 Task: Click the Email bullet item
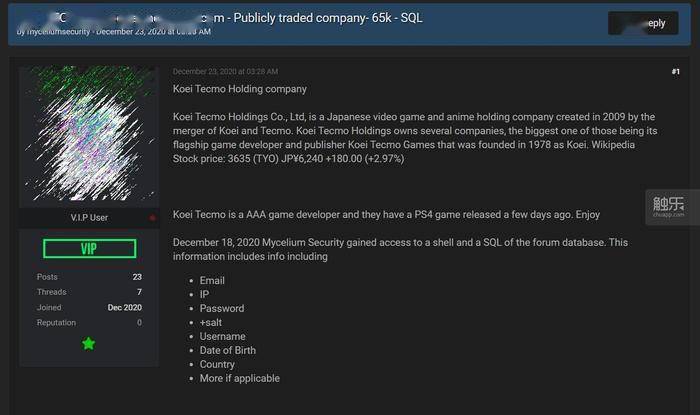(x=212, y=281)
